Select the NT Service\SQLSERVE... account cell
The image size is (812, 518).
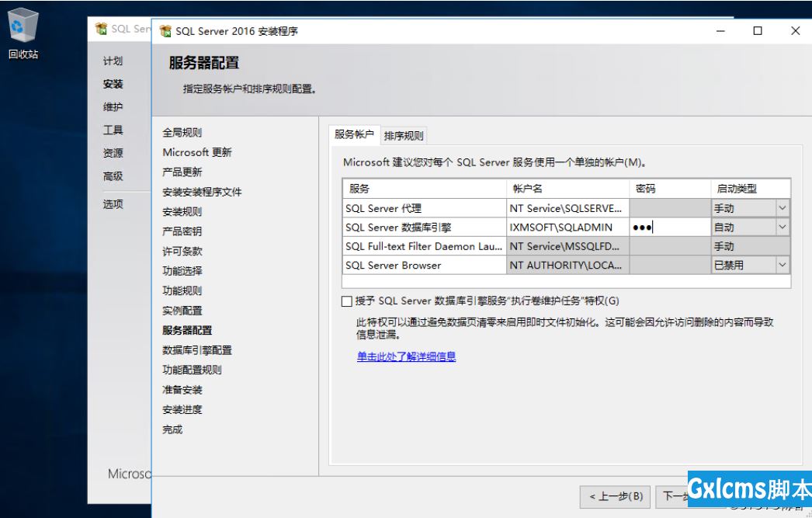pos(568,208)
